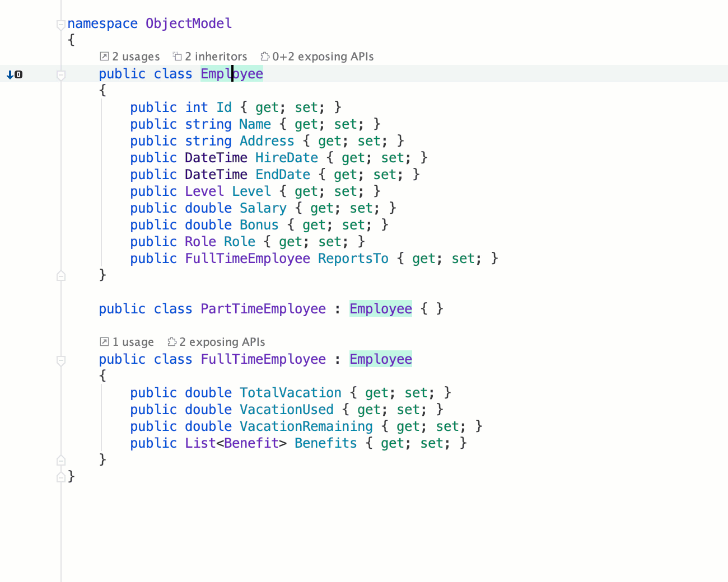This screenshot has width=728, height=582.
Task: Open the "1 usage" hint above FullTimeEmployee
Action: pos(133,341)
